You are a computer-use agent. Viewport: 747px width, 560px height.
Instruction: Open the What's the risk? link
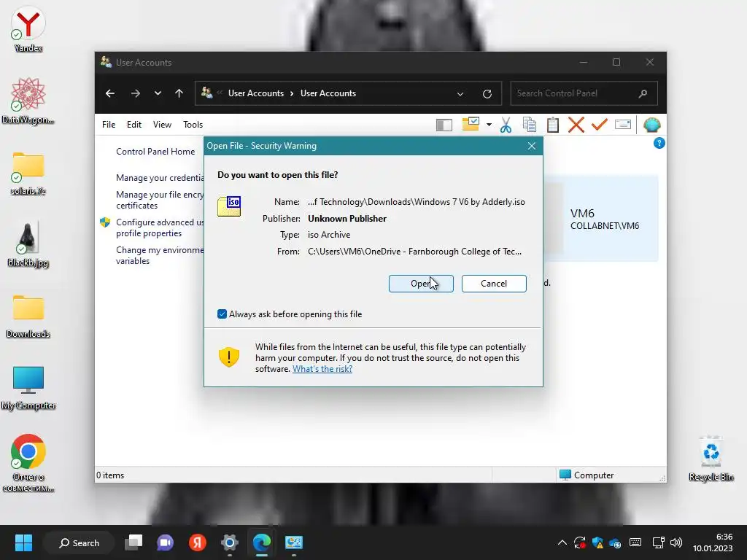[x=322, y=368]
